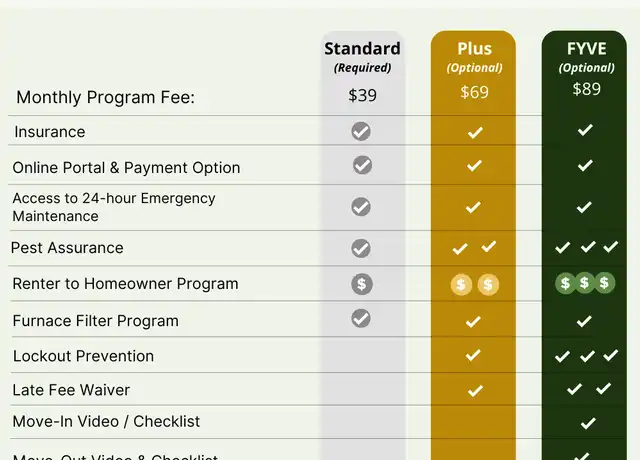This screenshot has height=460, width=640.
Task: Click the $39 Standard monthly price
Action: 362,96
